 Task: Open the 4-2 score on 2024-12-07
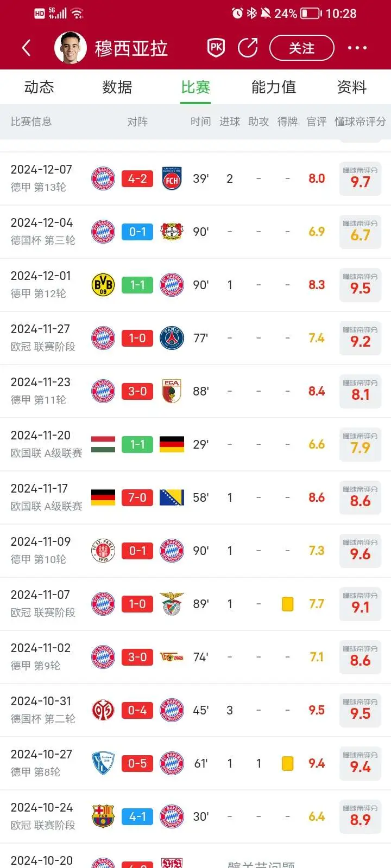coord(137,178)
